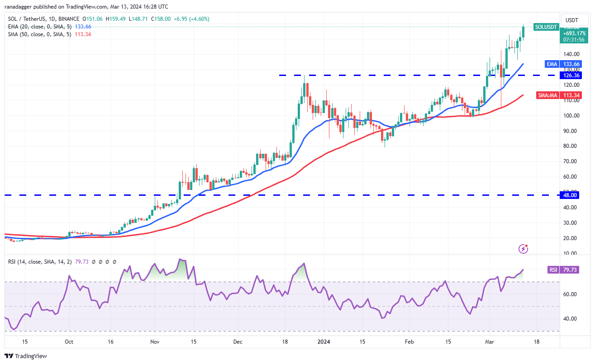Click the low price value L148.71

(138, 19)
